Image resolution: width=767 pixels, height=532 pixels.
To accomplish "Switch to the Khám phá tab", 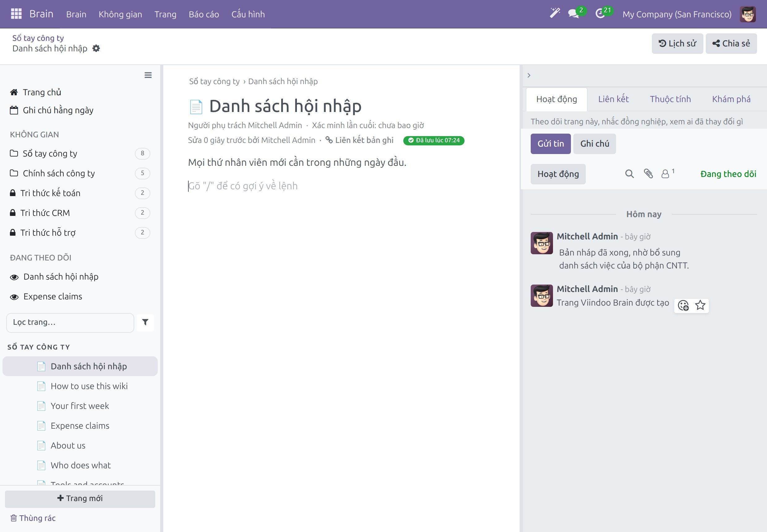I will [x=731, y=99].
